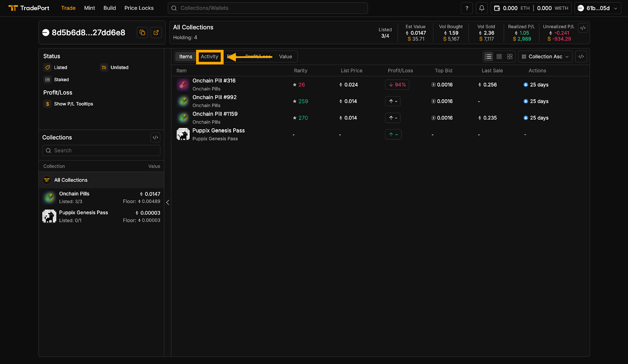Click rarity rank 270 of Onchain Pill #1159
The height and width of the screenshot is (364, 628).
click(300, 118)
